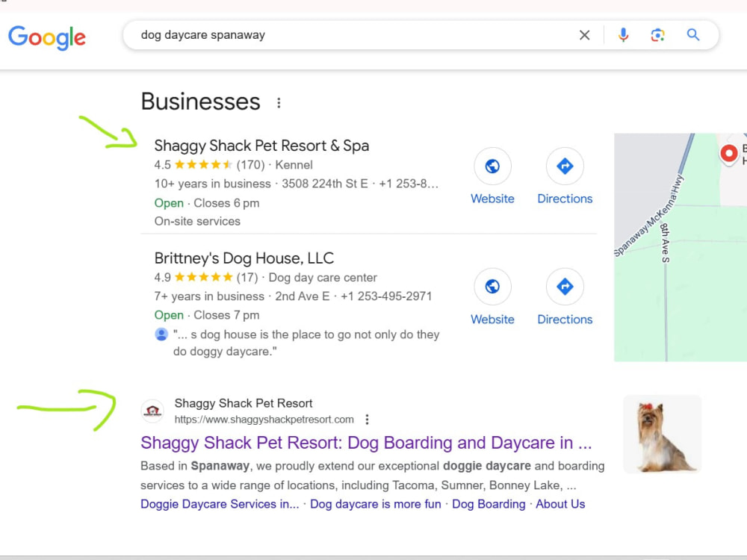747x560 pixels.
Task: Get directions to Brittney's Dog House
Action: [x=565, y=287]
